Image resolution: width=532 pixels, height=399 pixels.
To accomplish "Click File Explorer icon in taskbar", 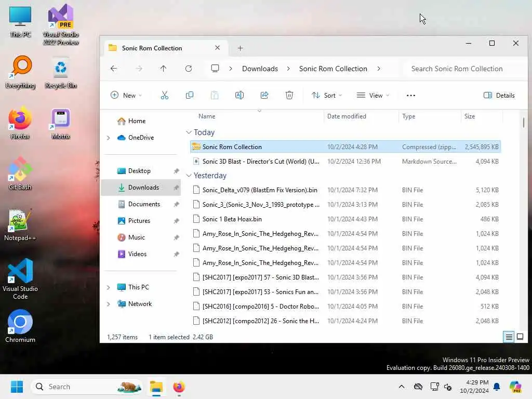I will [156, 387].
